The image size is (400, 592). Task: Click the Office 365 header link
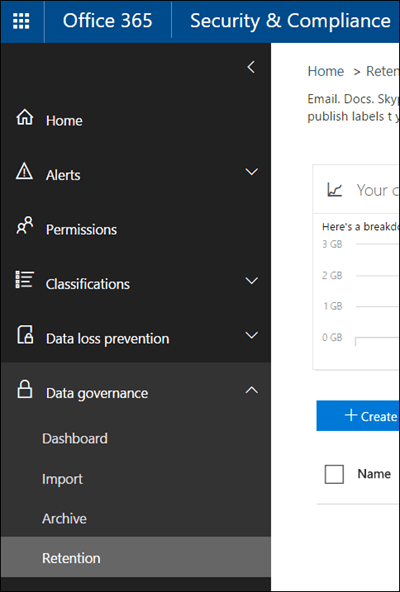point(108,20)
